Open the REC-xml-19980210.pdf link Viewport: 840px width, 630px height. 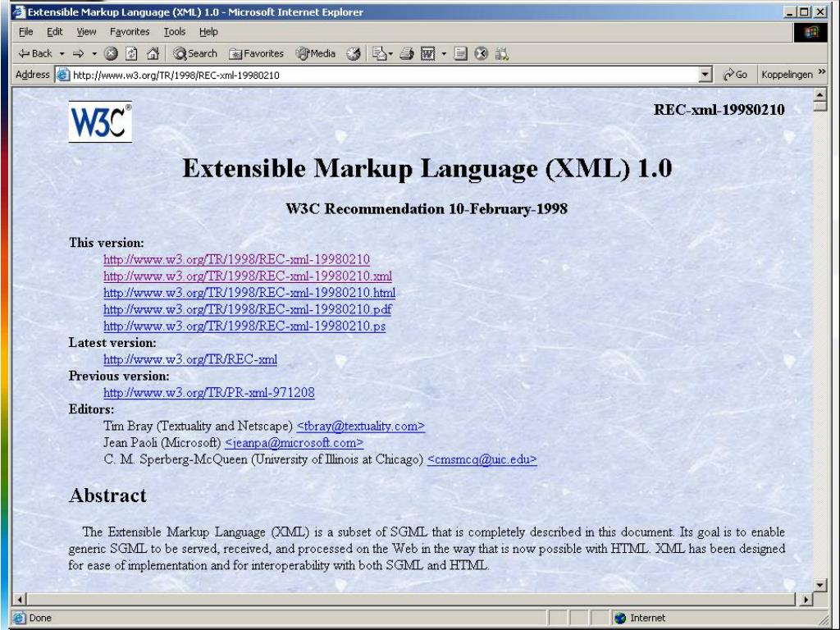tap(247, 309)
